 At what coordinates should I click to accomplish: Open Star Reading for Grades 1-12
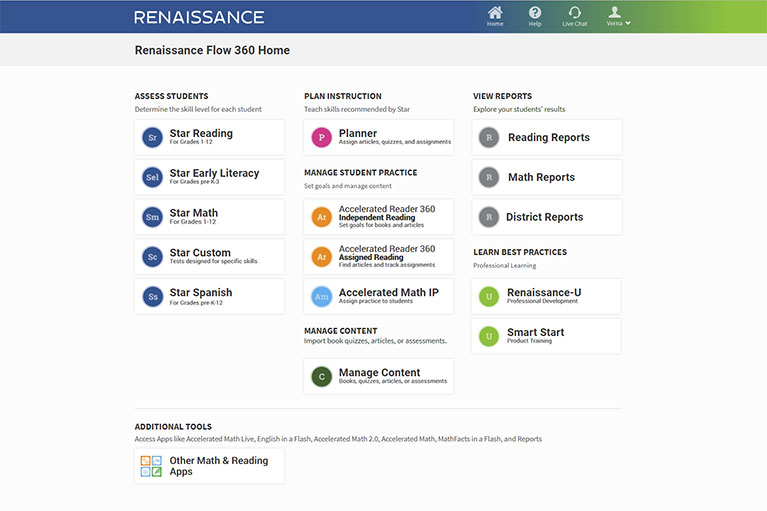tap(209, 137)
